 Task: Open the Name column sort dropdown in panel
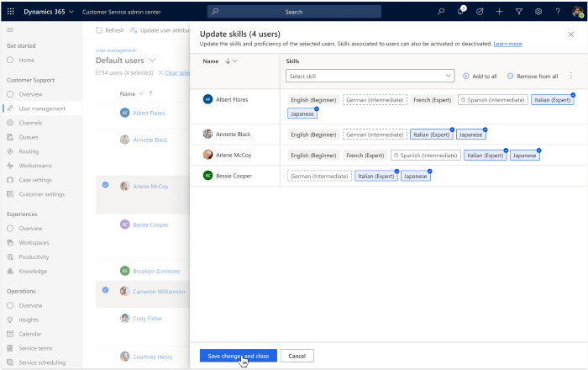click(234, 61)
